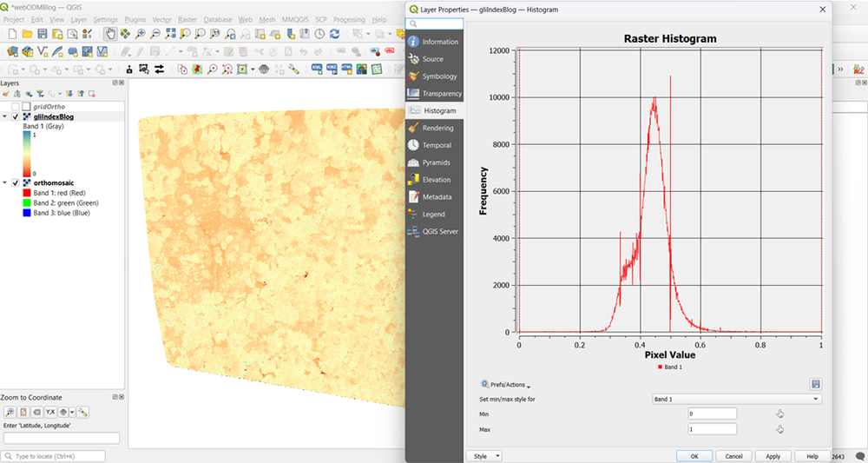
Task: Open the Processing menu
Action: click(349, 19)
